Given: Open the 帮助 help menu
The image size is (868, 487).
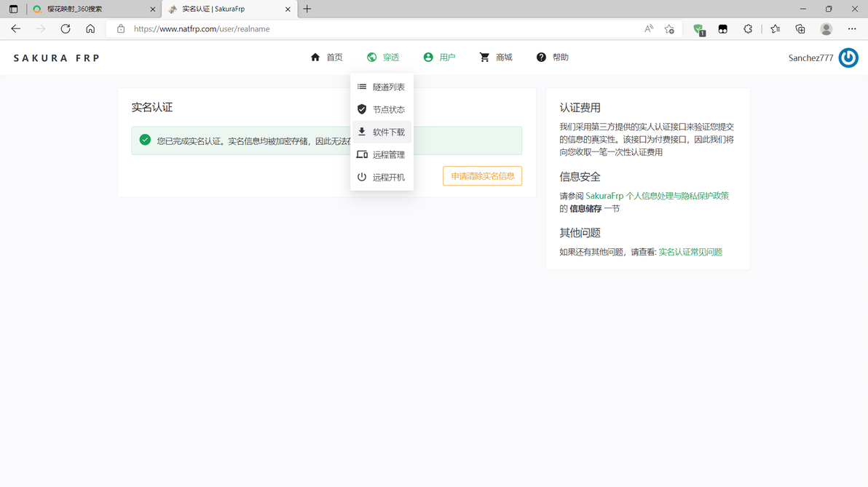Looking at the screenshot, I should (x=553, y=57).
